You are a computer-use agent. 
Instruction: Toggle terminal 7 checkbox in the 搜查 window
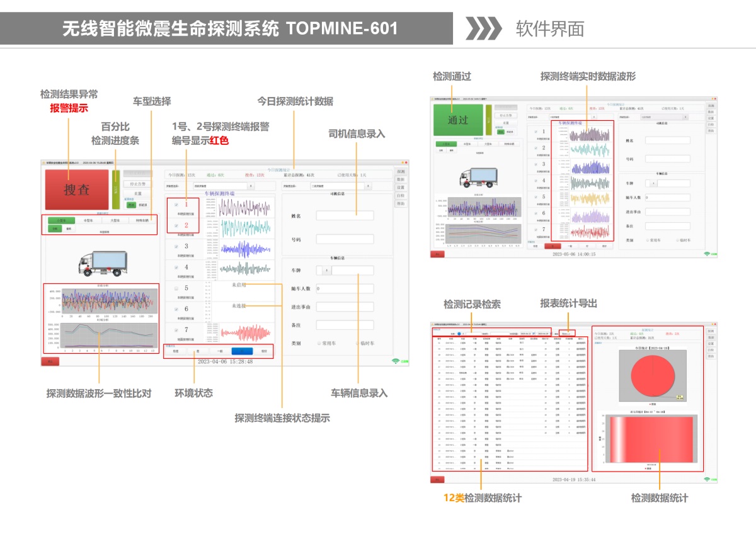click(x=176, y=330)
